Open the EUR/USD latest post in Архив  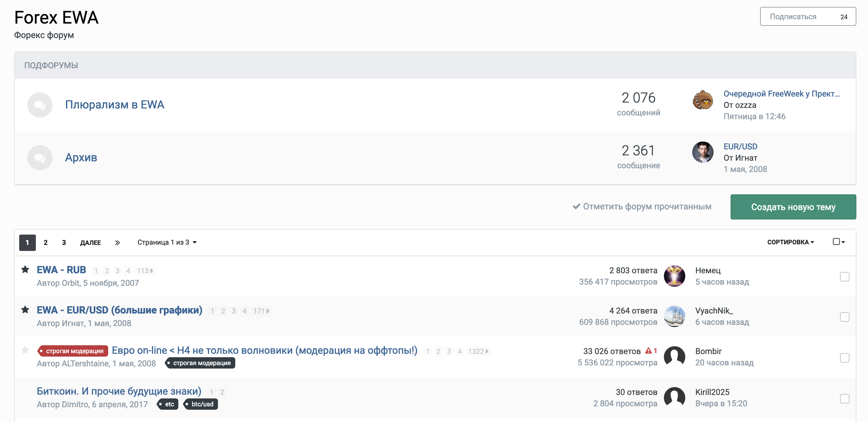[x=740, y=147]
